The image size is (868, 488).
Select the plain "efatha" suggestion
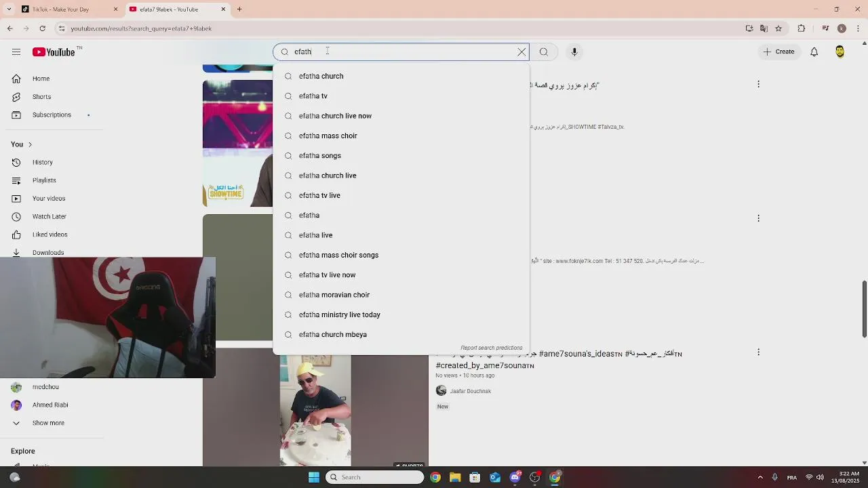click(x=401, y=215)
